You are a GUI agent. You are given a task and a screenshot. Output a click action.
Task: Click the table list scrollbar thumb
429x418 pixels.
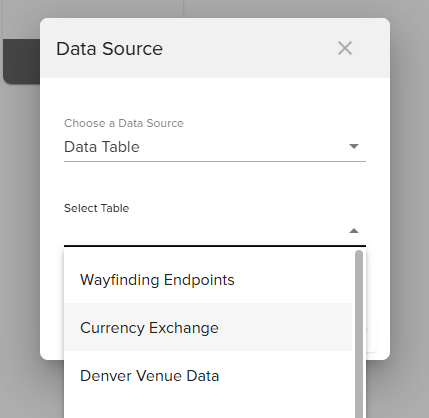point(359,334)
